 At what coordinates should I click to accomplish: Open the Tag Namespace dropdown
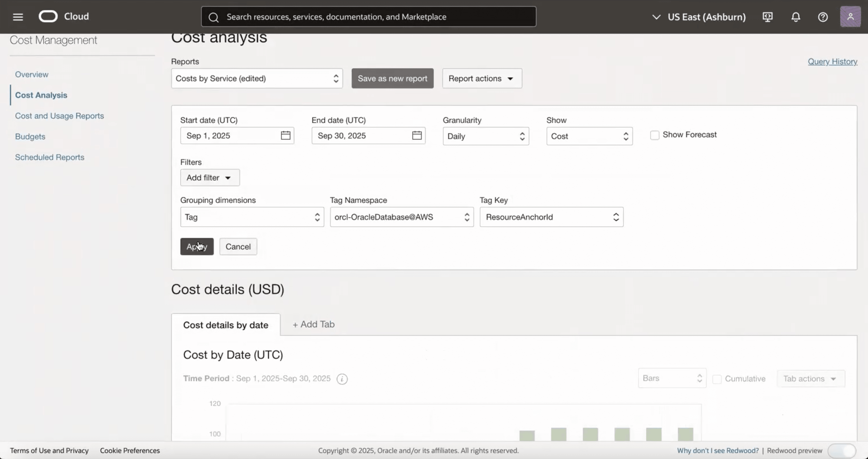coord(401,217)
